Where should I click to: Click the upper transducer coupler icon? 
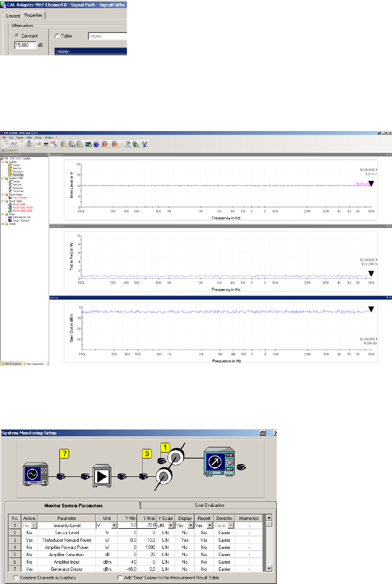175,456
